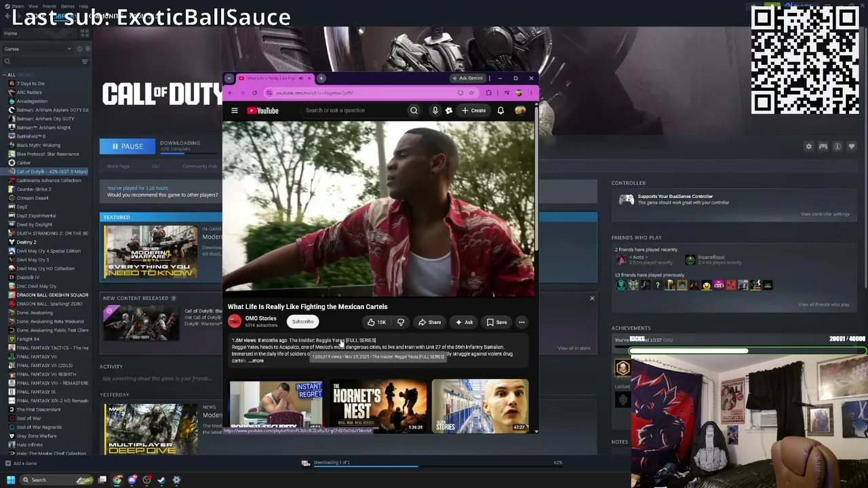Open the YouTube account avatar menu

tap(520, 110)
